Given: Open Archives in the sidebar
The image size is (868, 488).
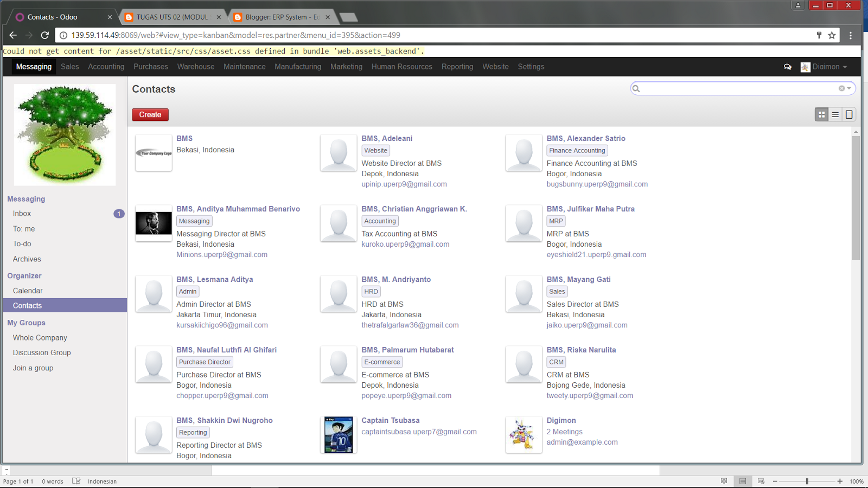Looking at the screenshot, I should pyautogui.click(x=27, y=259).
